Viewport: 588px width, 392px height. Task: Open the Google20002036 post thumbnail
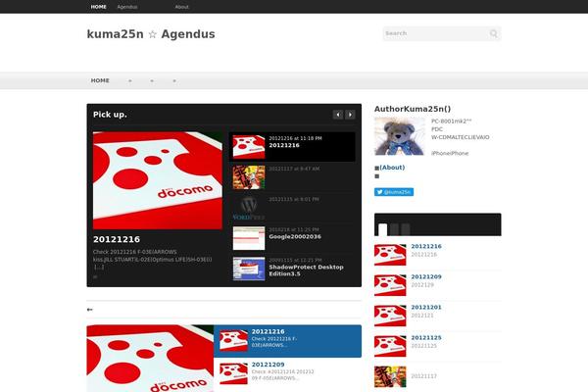tap(249, 238)
